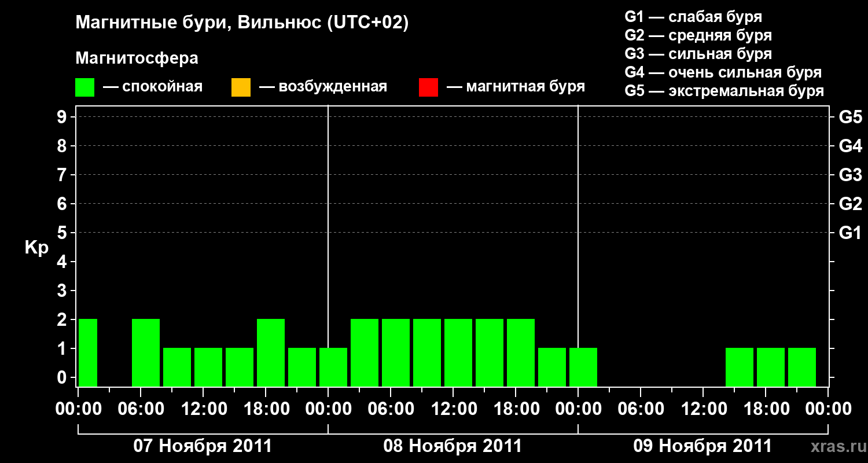The width and height of the screenshot is (868, 463).
Task: Click legend line 'G1 — слабая буря'
Action: coord(694,17)
